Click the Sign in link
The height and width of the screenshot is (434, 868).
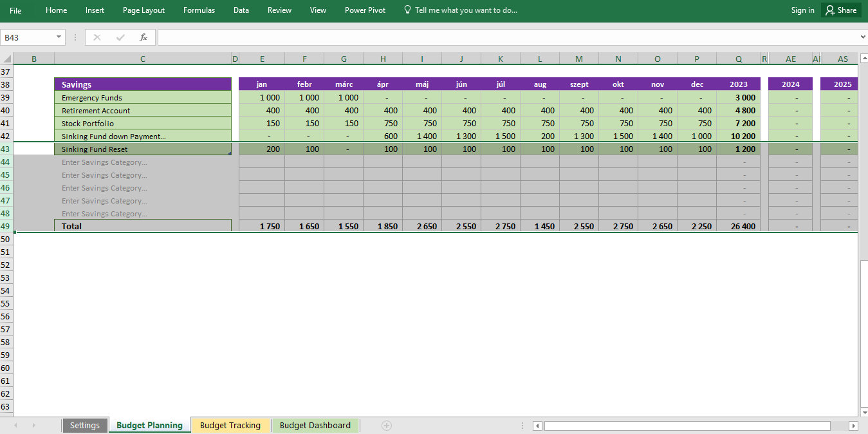[x=802, y=10]
